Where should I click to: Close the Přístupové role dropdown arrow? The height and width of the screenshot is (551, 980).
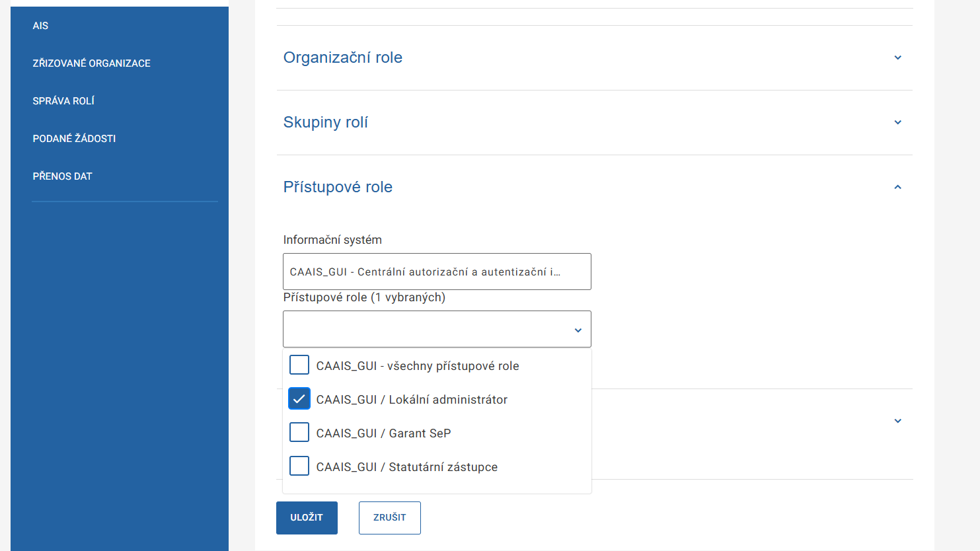click(578, 330)
